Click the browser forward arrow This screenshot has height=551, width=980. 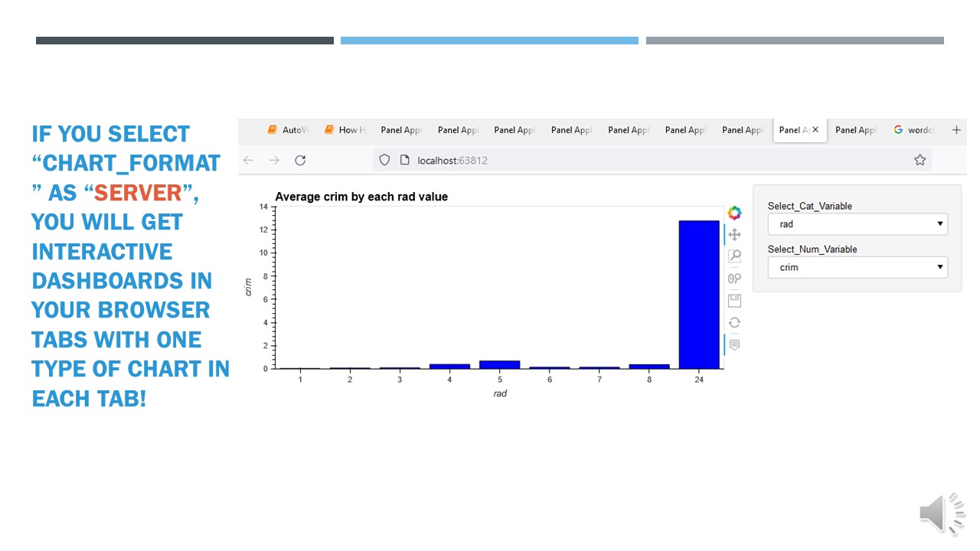pyautogui.click(x=274, y=160)
